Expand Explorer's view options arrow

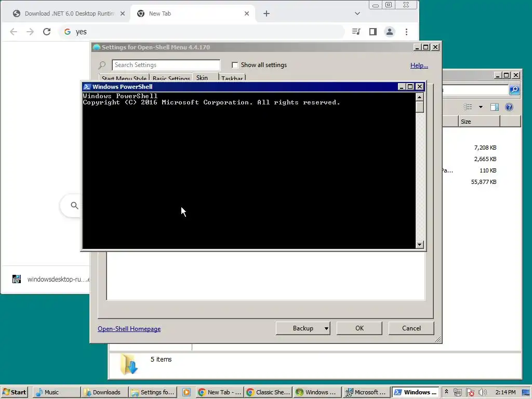coord(481,107)
